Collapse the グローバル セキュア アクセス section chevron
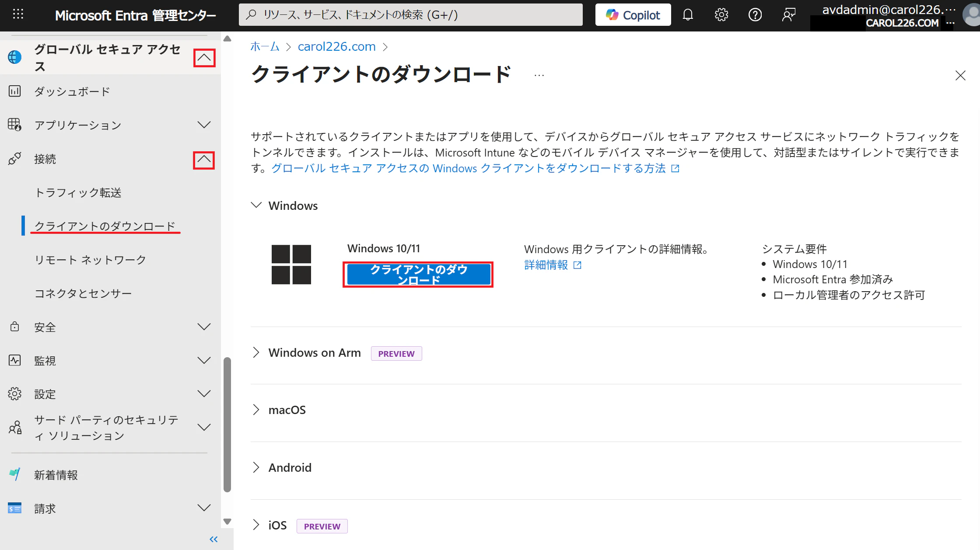The width and height of the screenshot is (980, 550). 204,58
